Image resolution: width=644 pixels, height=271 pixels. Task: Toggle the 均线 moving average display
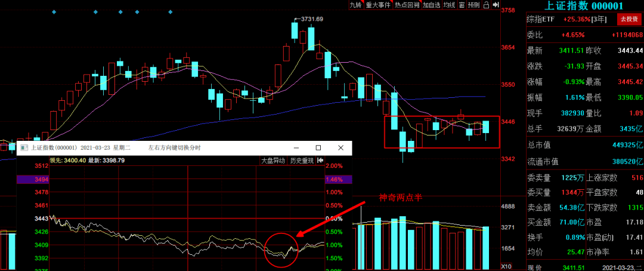tap(450, 5)
